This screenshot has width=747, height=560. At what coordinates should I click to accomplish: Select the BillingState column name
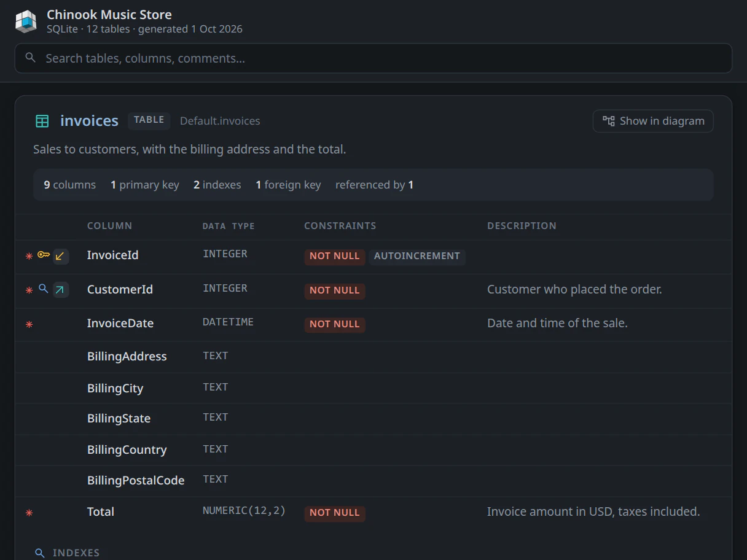click(x=119, y=418)
